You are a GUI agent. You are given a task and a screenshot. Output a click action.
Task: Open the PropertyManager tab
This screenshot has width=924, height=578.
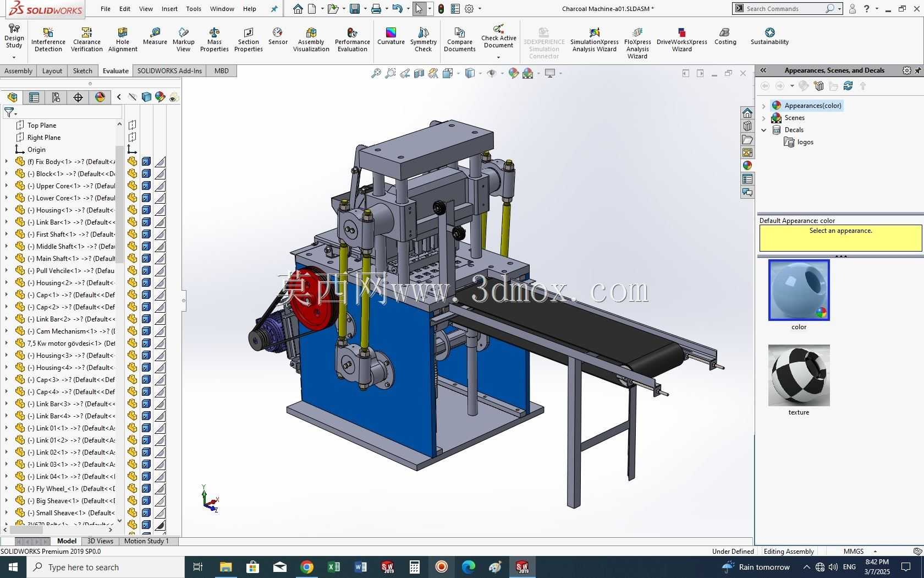coord(34,97)
